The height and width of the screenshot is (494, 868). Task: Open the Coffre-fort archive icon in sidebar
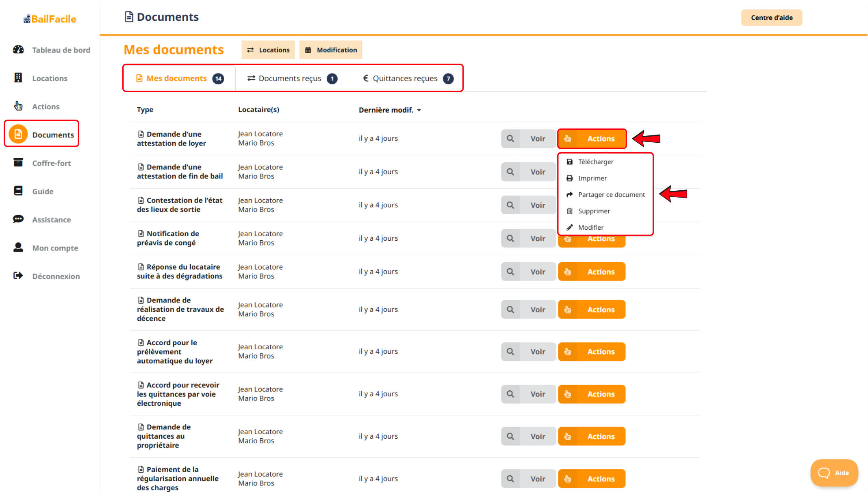coord(18,163)
